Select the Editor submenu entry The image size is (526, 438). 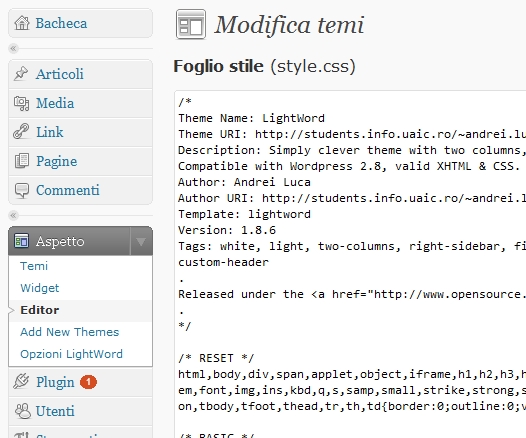coord(40,310)
